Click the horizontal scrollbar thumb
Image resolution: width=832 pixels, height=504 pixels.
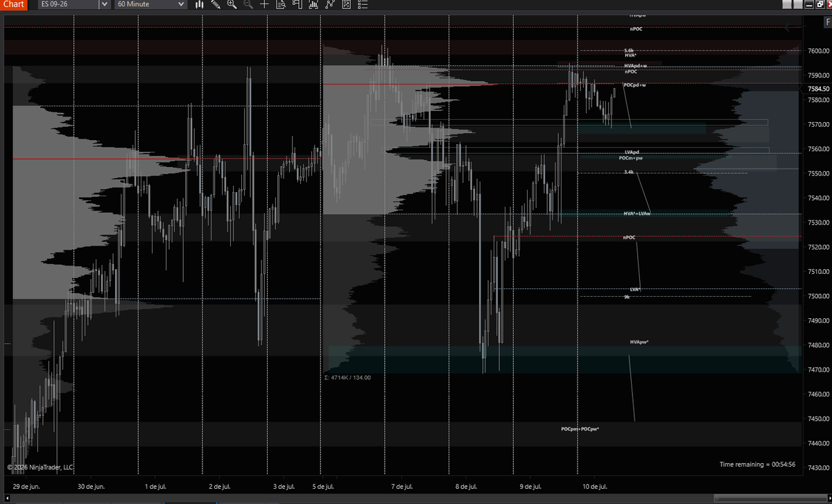coord(770,498)
